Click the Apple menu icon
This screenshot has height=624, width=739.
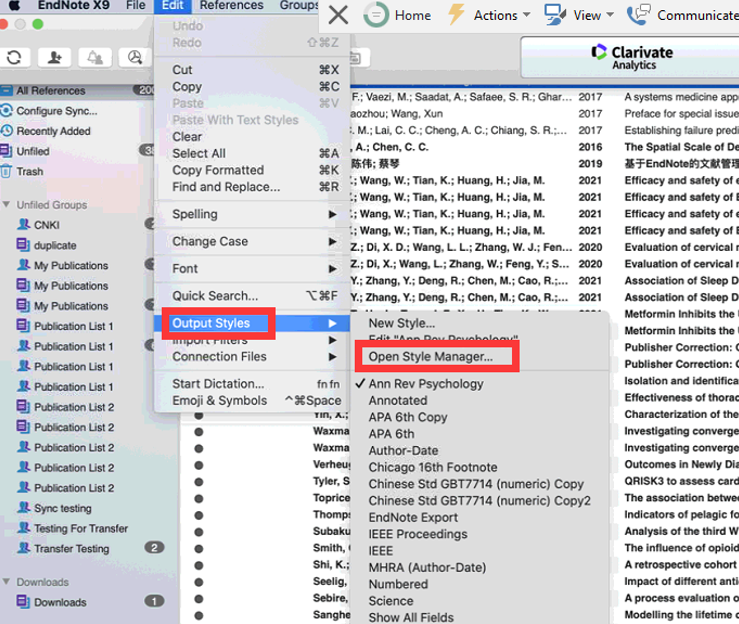14,5
